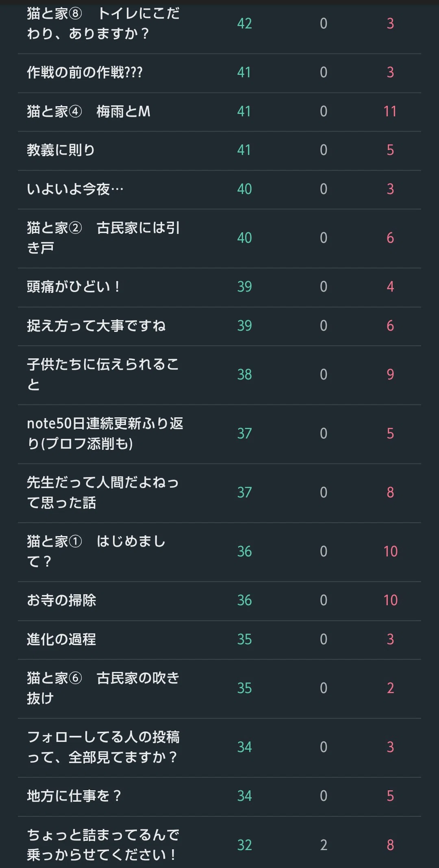Open article 進化の過程
The height and width of the screenshot is (868, 439).
[61, 639]
